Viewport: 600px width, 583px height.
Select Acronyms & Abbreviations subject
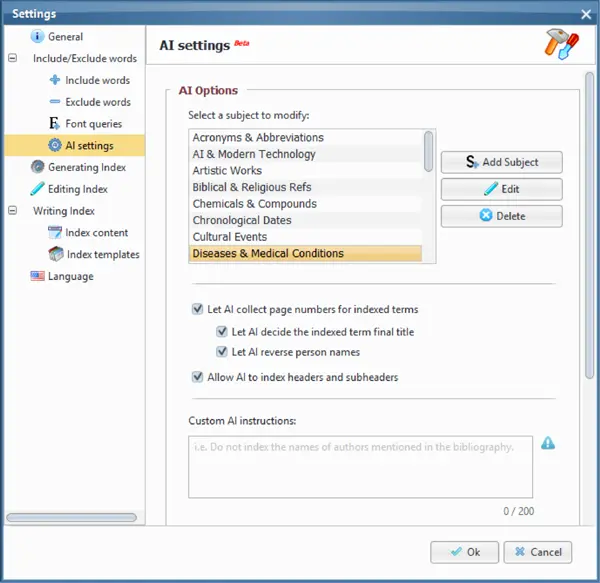click(306, 137)
